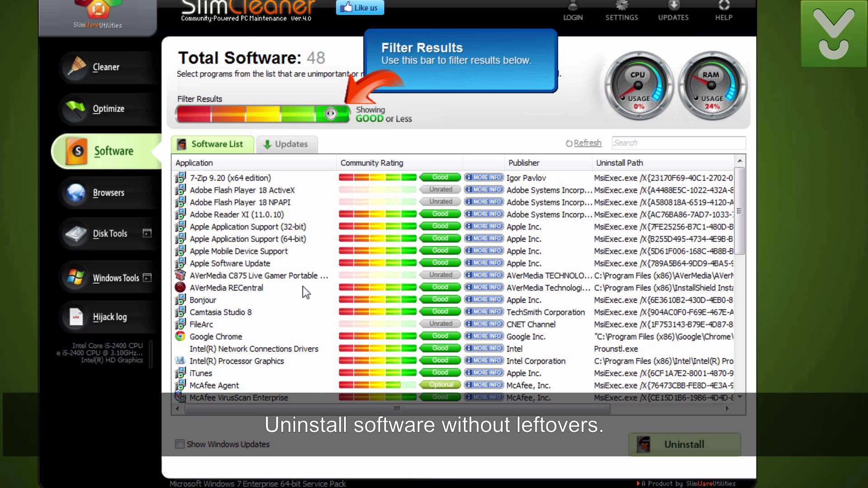Click MORE INFO for Google Chrome
This screenshot has width=868, height=488.
point(483,336)
